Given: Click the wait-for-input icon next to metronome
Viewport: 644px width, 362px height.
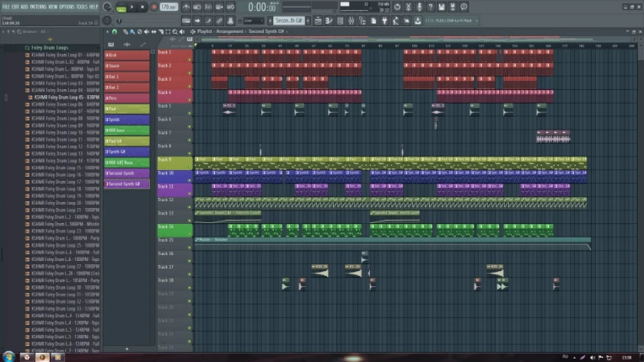Looking at the screenshot, I should tap(197, 7).
